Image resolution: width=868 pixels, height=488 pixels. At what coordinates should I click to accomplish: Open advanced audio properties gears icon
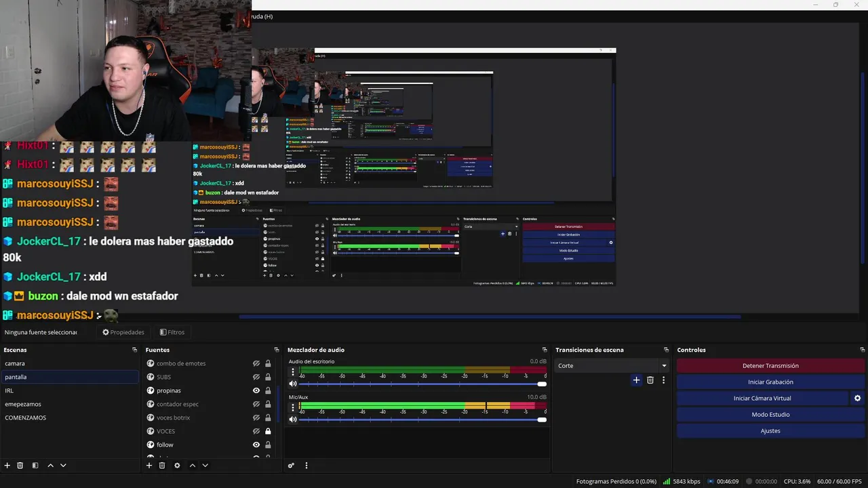(x=291, y=466)
